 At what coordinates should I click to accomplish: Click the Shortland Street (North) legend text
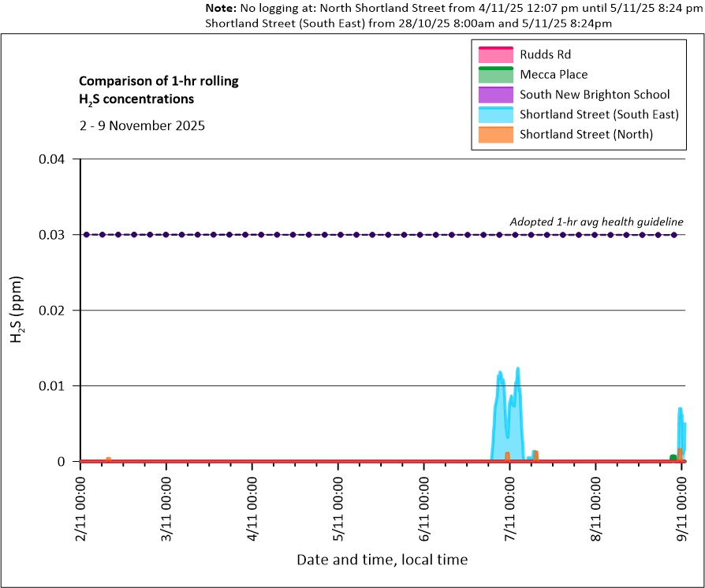(x=586, y=134)
